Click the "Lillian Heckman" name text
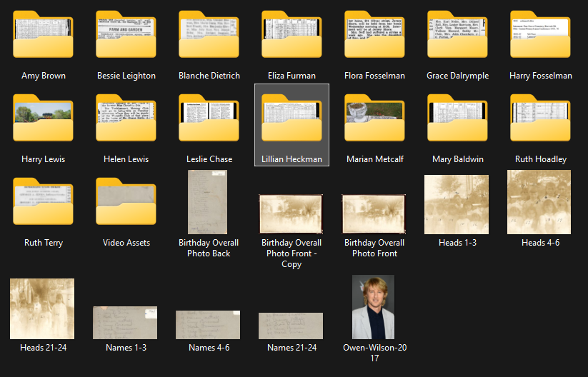 coord(291,159)
